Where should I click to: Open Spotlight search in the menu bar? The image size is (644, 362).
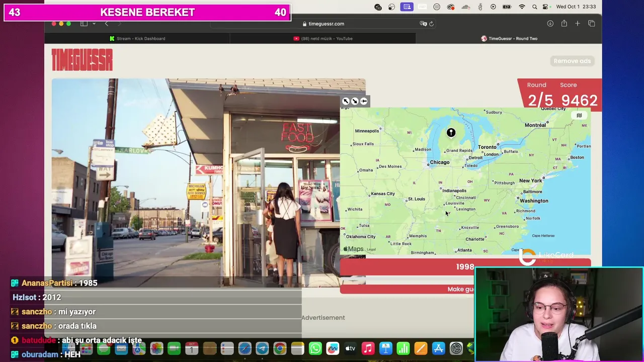[x=534, y=7]
